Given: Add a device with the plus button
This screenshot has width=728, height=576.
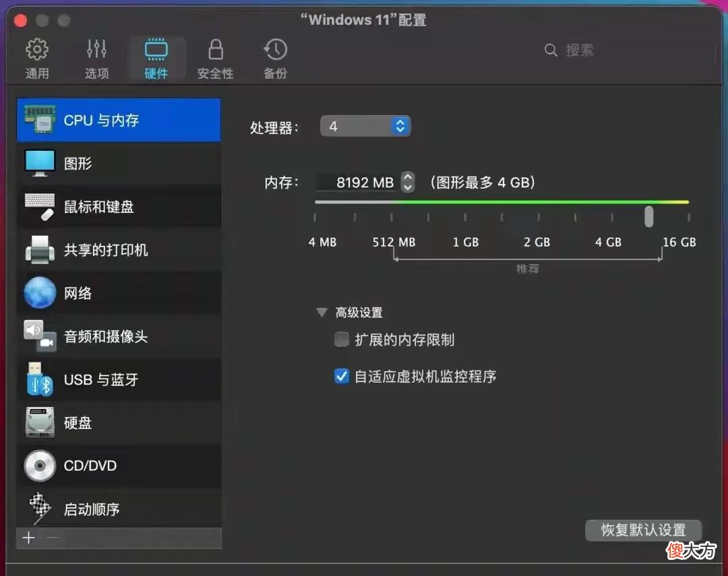Looking at the screenshot, I should 29,538.
